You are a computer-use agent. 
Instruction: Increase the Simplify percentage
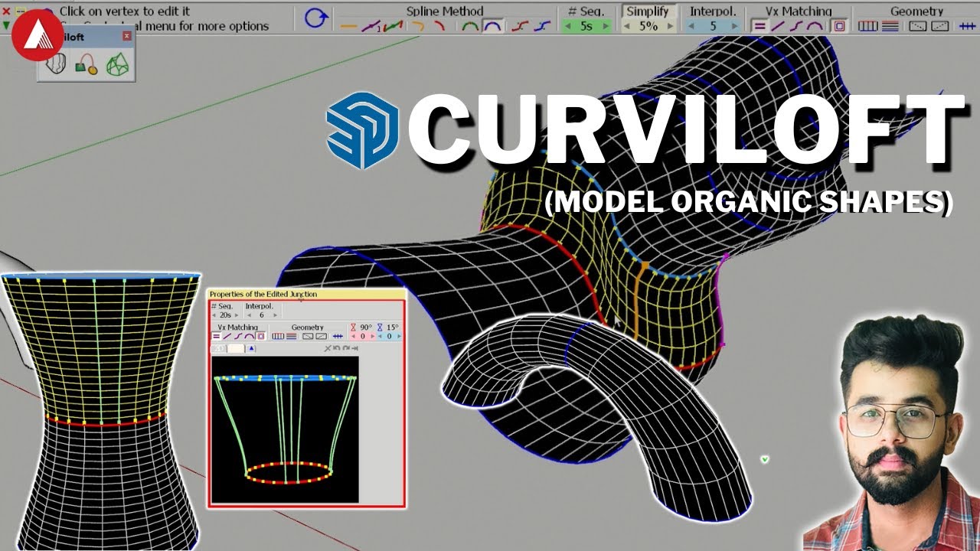pos(669,26)
